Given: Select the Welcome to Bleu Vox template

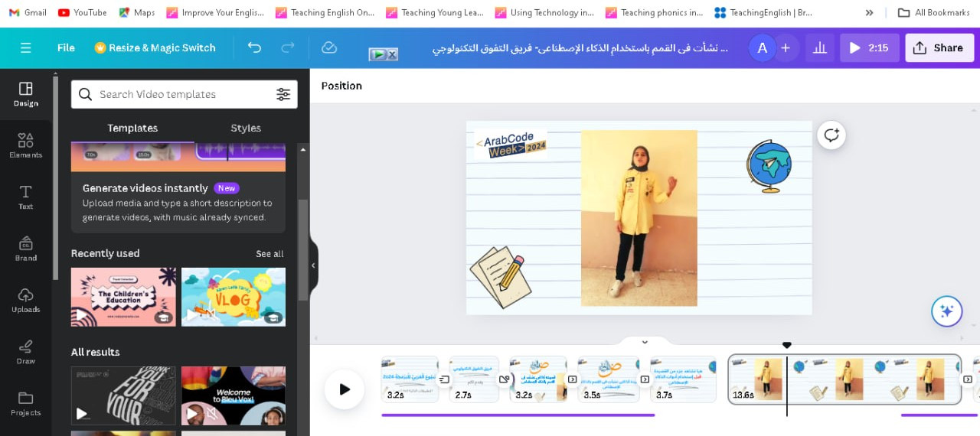Looking at the screenshot, I should click(234, 395).
